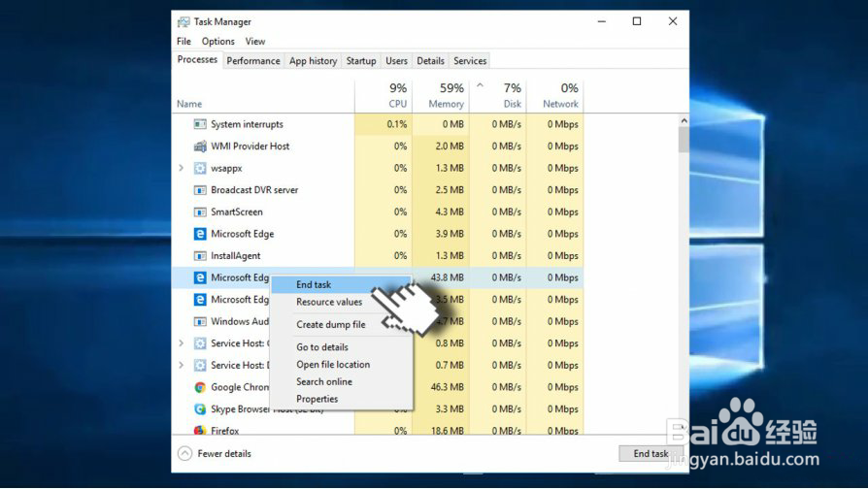
Task: Maximize the Task Manager window
Action: [637, 21]
